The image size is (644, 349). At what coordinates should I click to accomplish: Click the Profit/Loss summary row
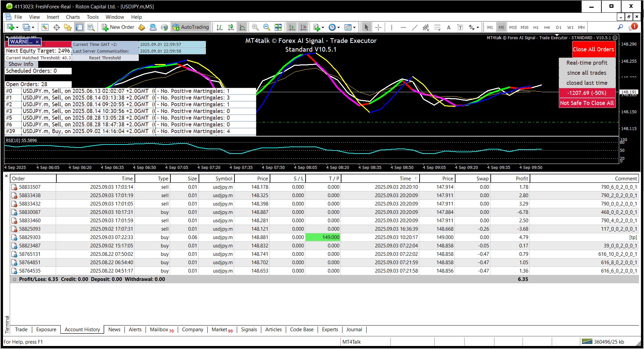[324, 279]
